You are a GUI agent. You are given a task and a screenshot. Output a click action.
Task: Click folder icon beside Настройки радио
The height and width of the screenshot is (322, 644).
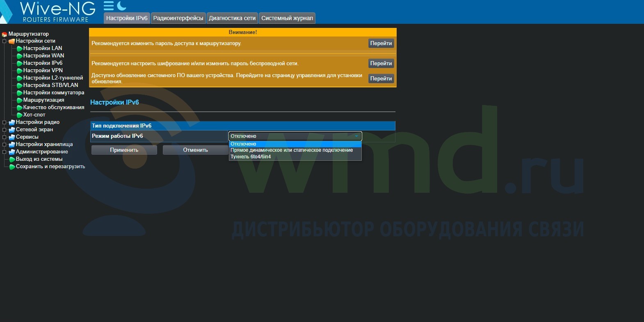tap(12, 122)
